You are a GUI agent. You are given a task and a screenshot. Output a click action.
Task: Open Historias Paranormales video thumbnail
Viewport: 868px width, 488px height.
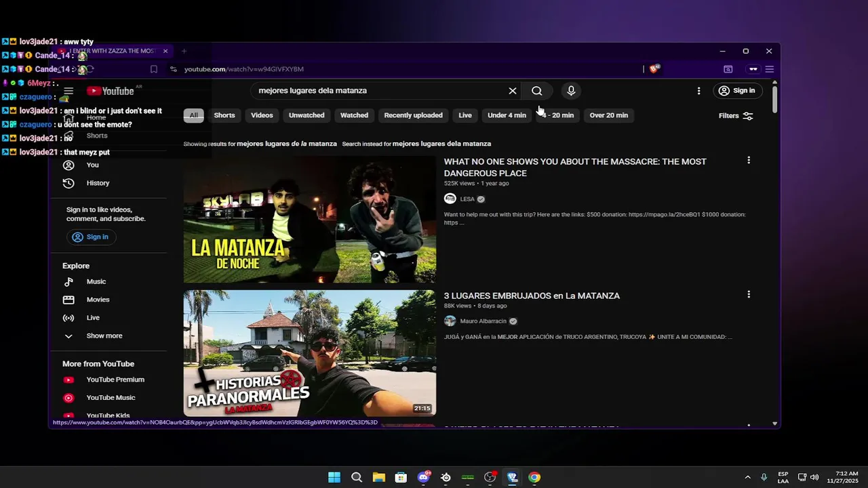click(x=309, y=353)
